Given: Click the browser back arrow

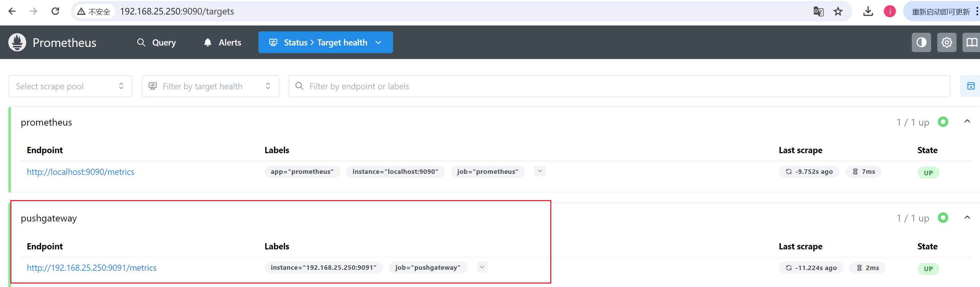Looking at the screenshot, I should [x=12, y=11].
